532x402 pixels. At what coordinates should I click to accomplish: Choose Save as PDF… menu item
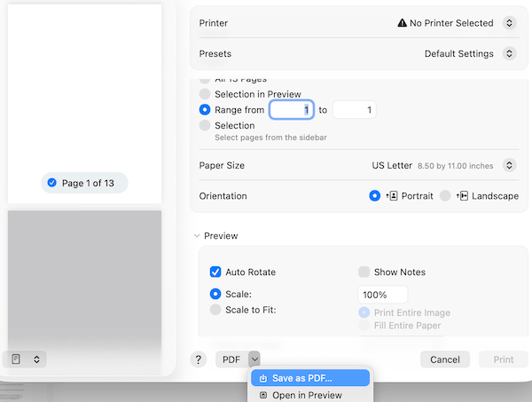[x=310, y=378]
